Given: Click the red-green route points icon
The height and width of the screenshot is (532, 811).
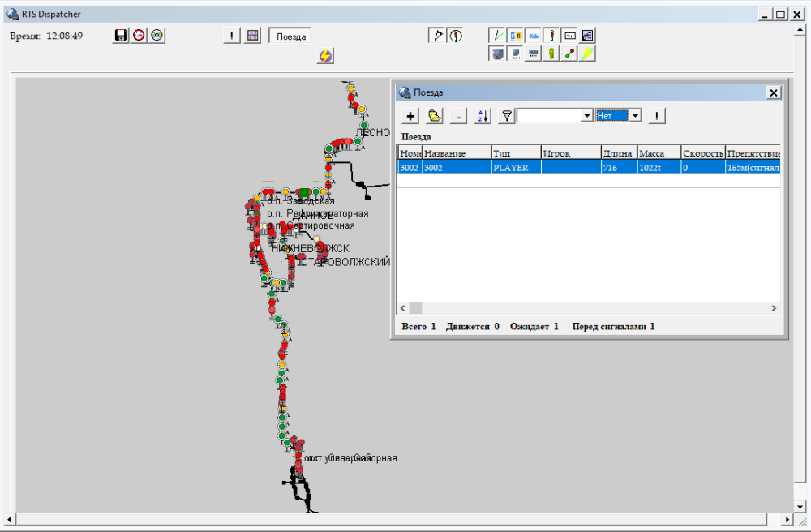Looking at the screenshot, I should 570,54.
